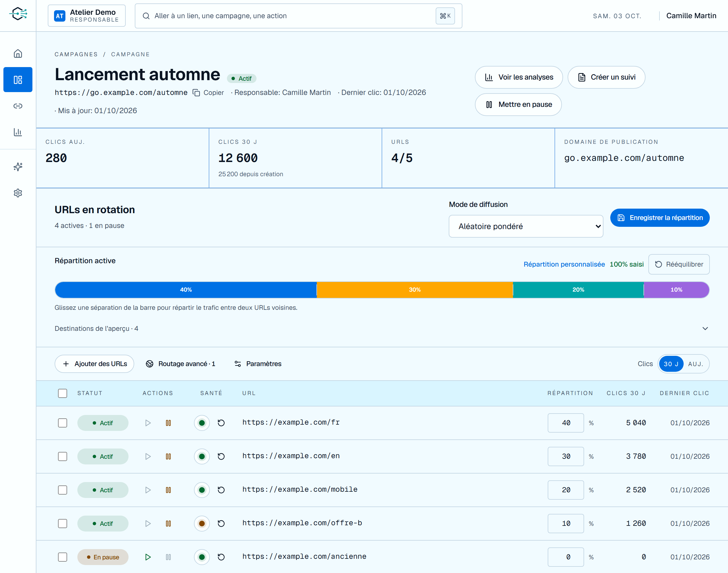
Task: Open the Atelier Demo workspace switcher
Action: 87,16
